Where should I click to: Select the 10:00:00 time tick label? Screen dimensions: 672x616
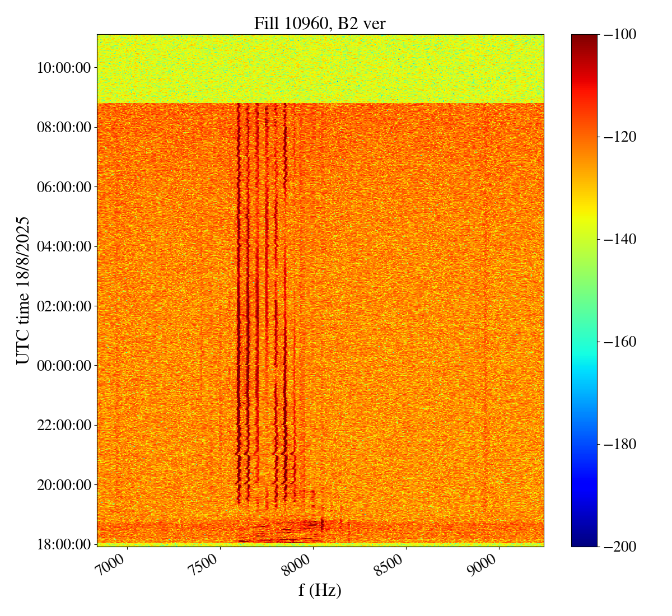tap(63, 68)
